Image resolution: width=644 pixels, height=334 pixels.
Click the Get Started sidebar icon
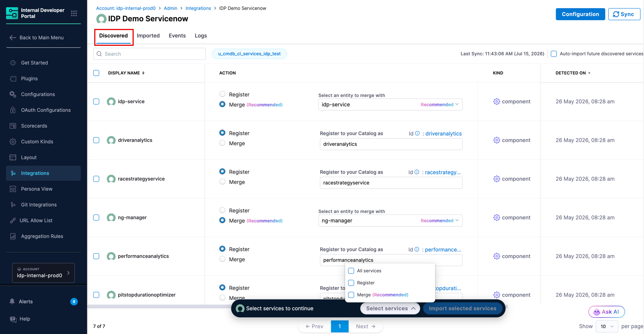point(13,63)
